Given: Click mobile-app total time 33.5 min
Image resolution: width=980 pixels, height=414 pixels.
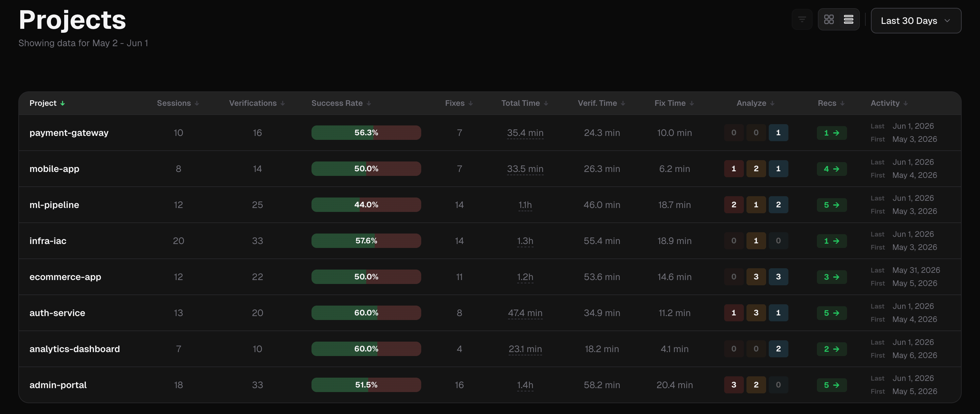Looking at the screenshot, I should pyautogui.click(x=525, y=169).
